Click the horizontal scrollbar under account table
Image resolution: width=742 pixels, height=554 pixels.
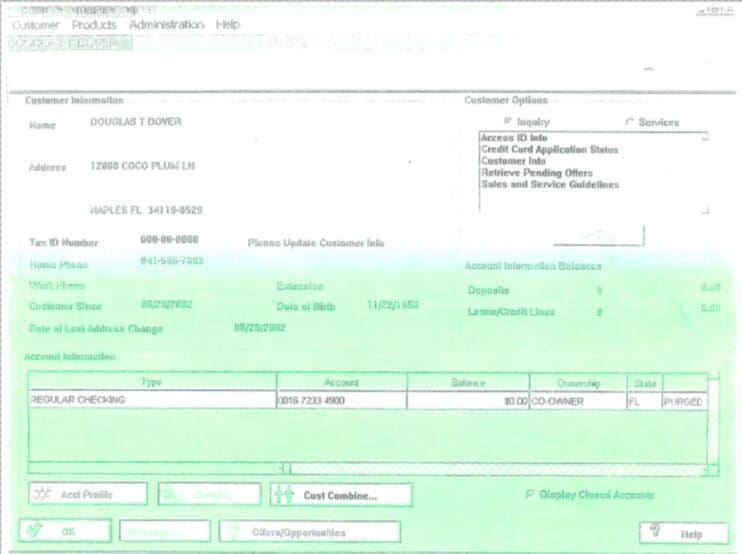pyautogui.click(x=369, y=469)
